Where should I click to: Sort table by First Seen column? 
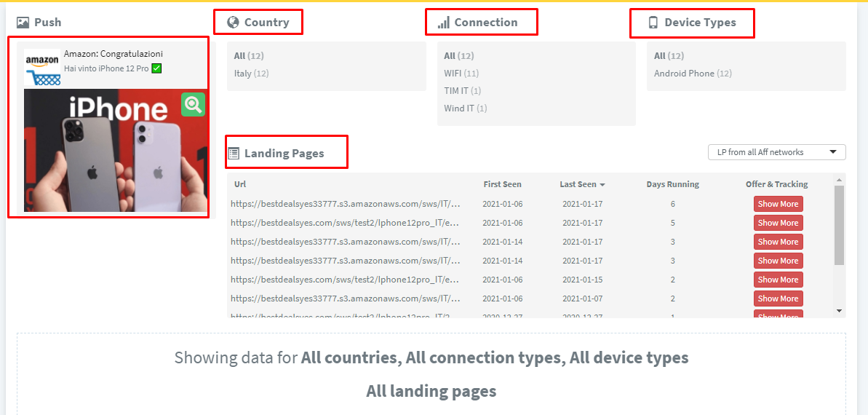point(502,184)
